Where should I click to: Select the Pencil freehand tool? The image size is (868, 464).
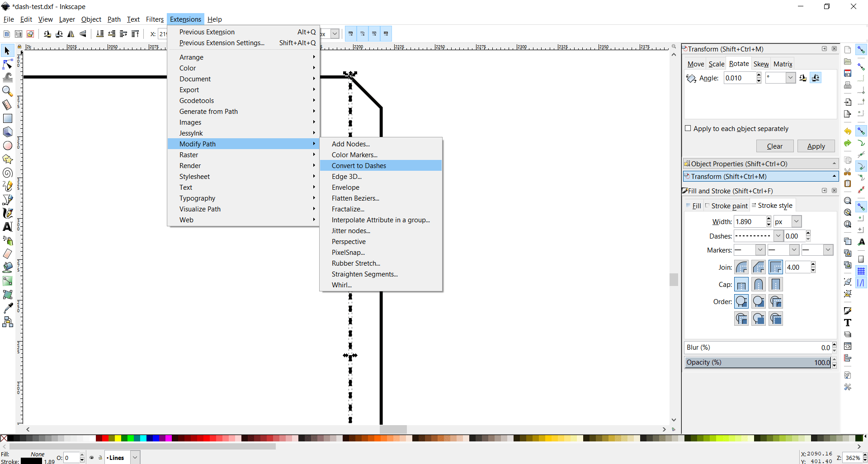[x=8, y=186]
